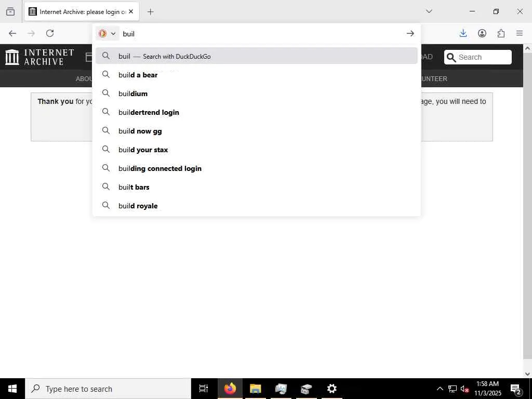The height and width of the screenshot is (399, 532).
Task: Open Task View on the taskbar
Action: coord(204,389)
